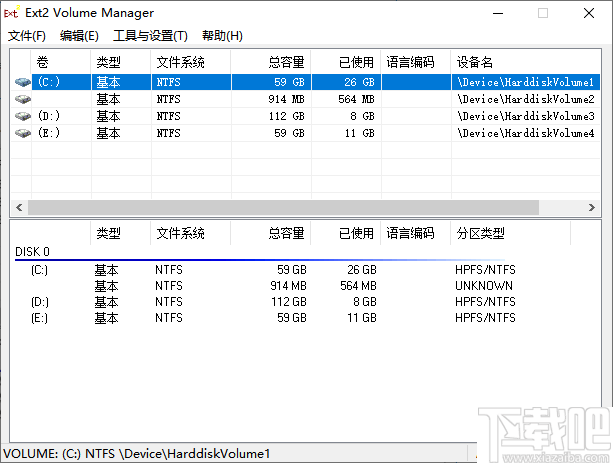Viewport: 613px width, 463px height.
Task: Click the 已使用 header in the volume list
Action: click(346, 62)
